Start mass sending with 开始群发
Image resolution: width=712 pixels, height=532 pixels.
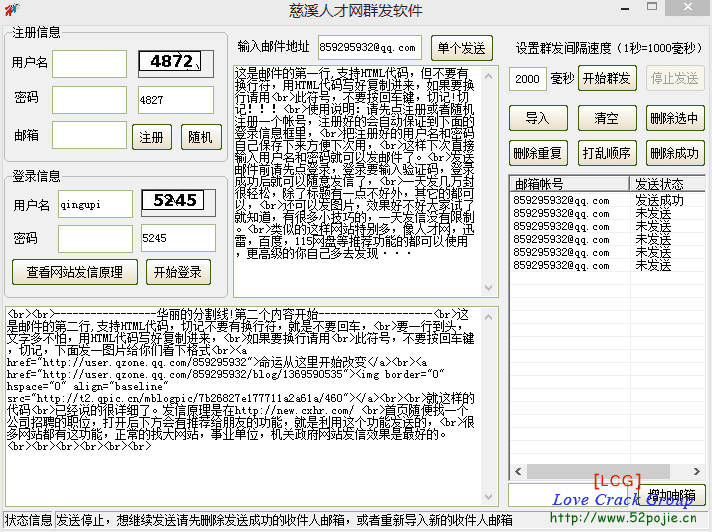click(607, 78)
